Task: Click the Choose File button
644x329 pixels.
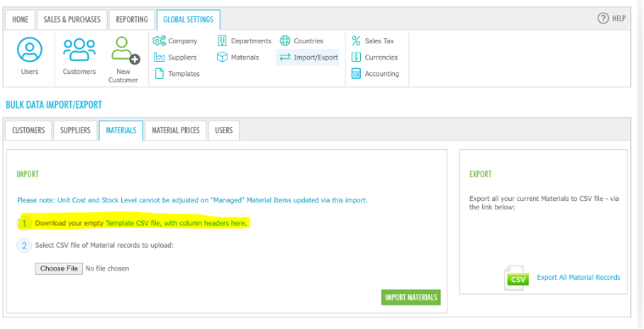Action: [59, 269]
